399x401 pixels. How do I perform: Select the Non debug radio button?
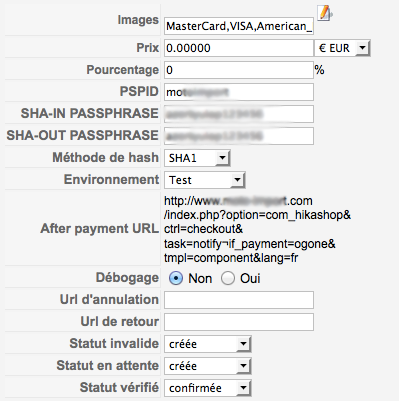click(x=176, y=278)
